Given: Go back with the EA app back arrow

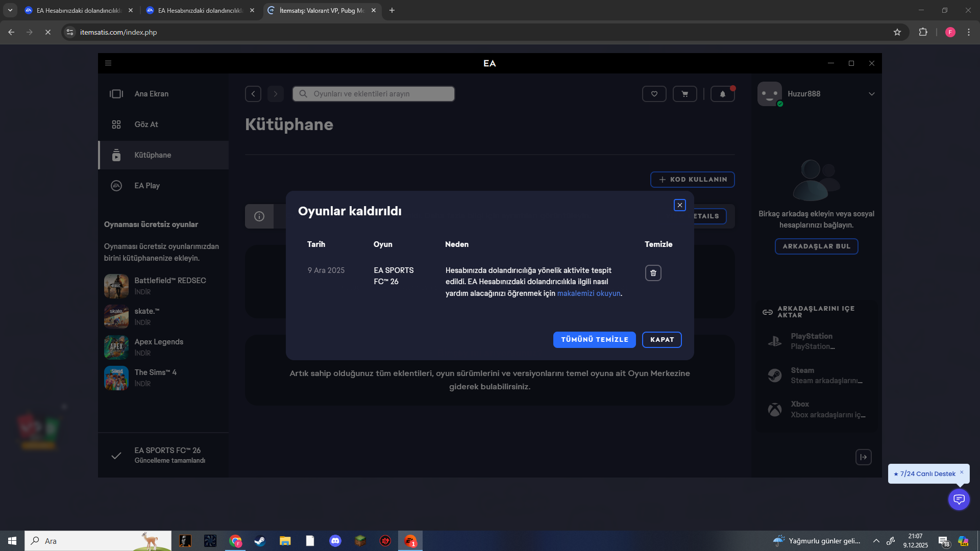Looking at the screenshot, I should point(253,94).
